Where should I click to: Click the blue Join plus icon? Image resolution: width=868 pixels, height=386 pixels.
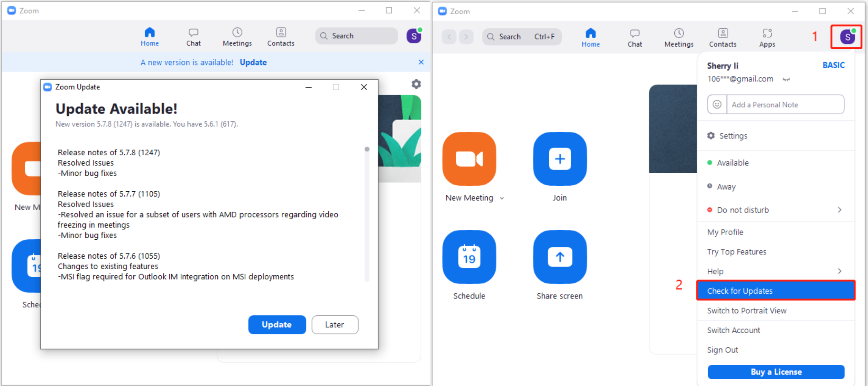point(560,159)
